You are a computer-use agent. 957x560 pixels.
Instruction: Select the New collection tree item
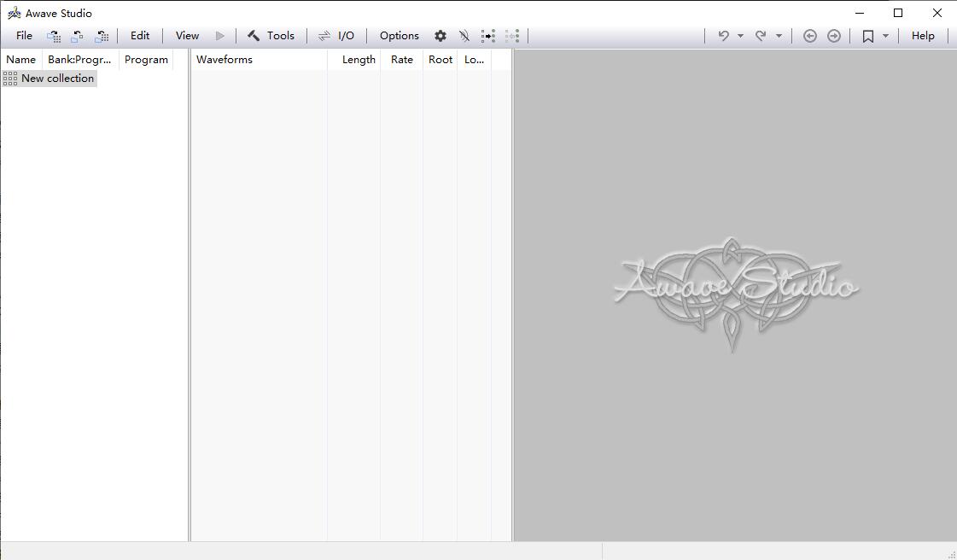(x=57, y=79)
